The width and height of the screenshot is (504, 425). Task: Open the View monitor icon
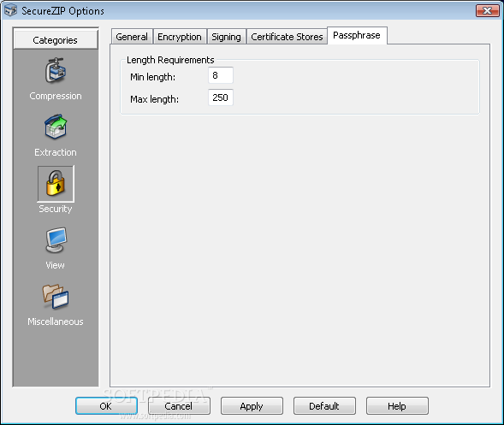click(56, 240)
